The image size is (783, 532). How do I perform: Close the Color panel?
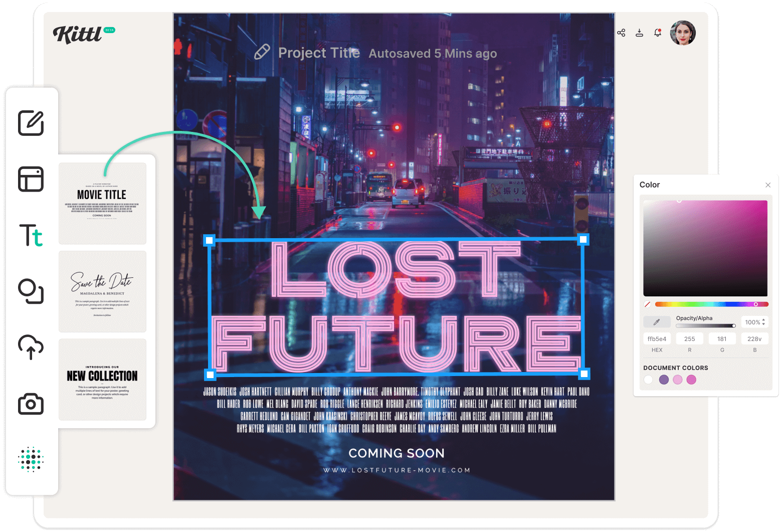[x=768, y=185]
